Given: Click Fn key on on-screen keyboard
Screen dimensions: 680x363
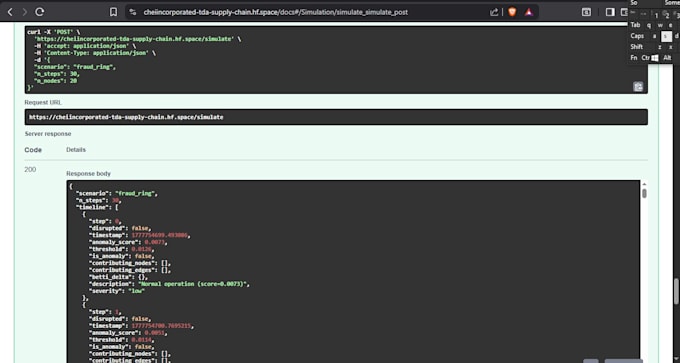Looking at the screenshot, I should (x=634, y=58).
